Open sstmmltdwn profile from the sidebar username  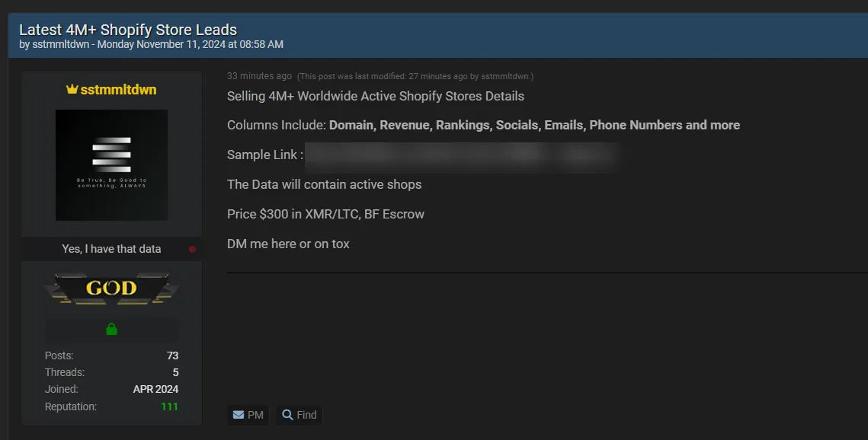(x=119, y=90)
